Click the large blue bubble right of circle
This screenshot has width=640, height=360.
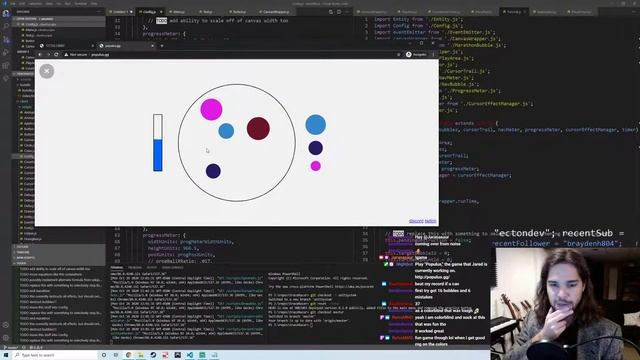pos(316,124)
